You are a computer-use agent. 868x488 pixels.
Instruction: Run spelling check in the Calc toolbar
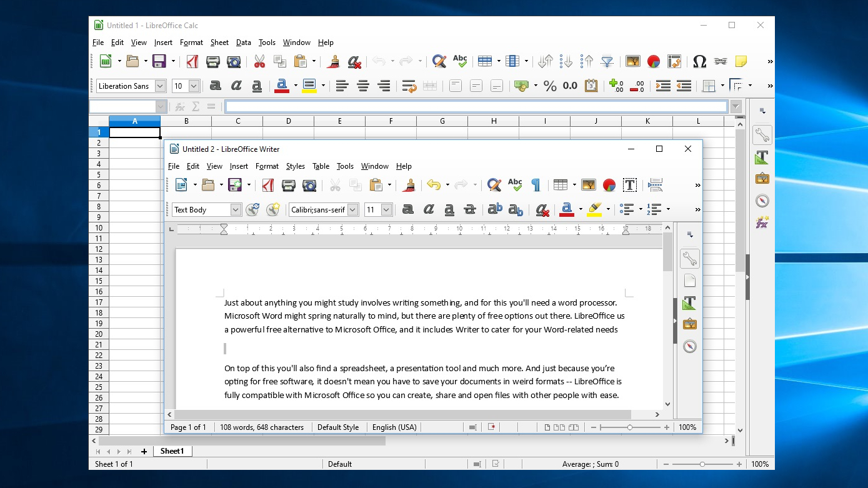[460, 61]
